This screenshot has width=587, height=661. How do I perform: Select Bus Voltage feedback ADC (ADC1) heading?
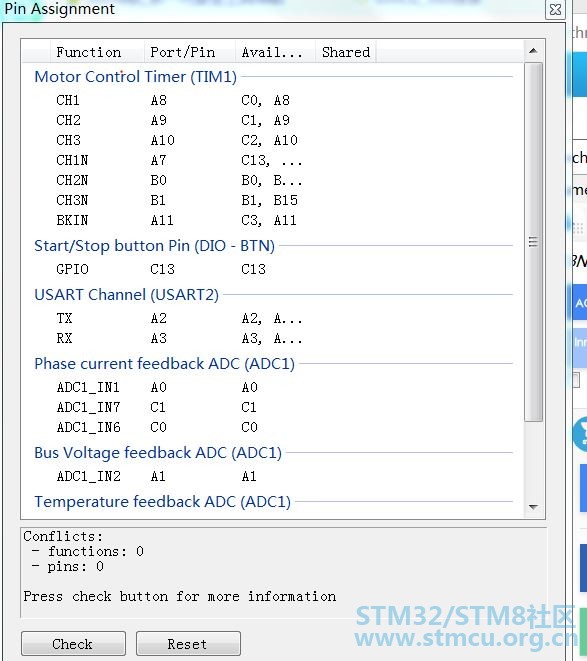coord(158,453)
